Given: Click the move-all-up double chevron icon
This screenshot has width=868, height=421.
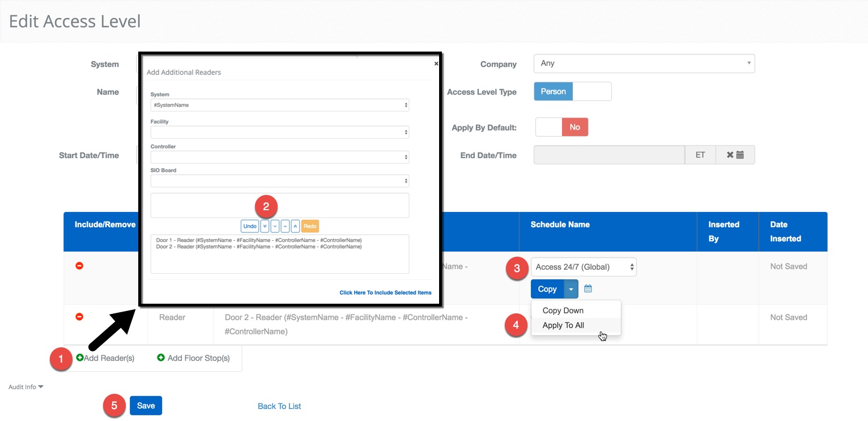Looking at the screenshot, I should point(295,226).
